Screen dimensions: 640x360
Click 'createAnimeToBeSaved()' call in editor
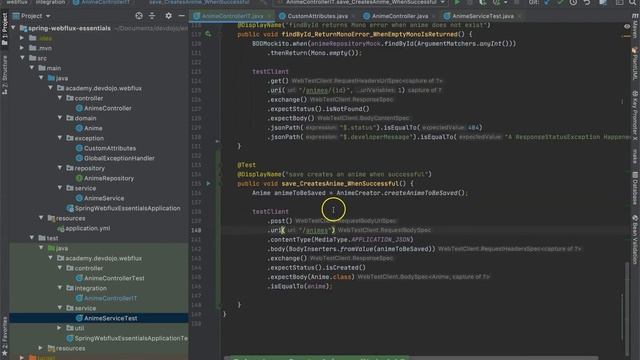[x=424, y=193]
